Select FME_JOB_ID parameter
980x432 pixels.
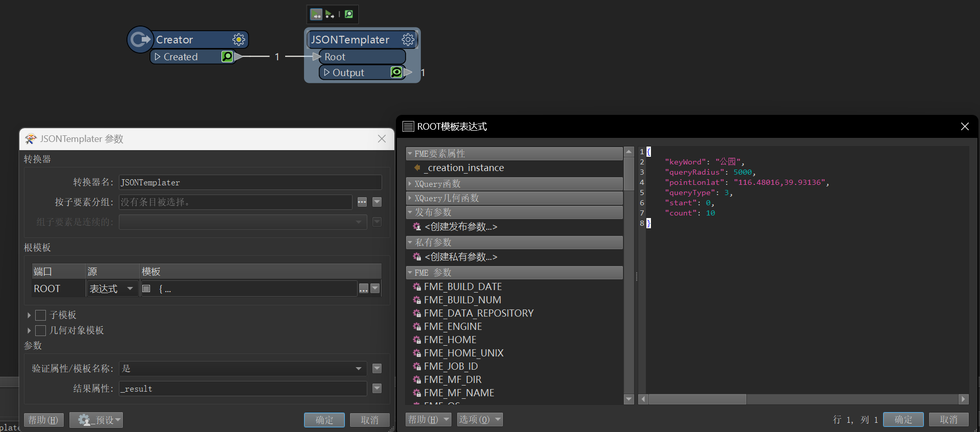451,366
